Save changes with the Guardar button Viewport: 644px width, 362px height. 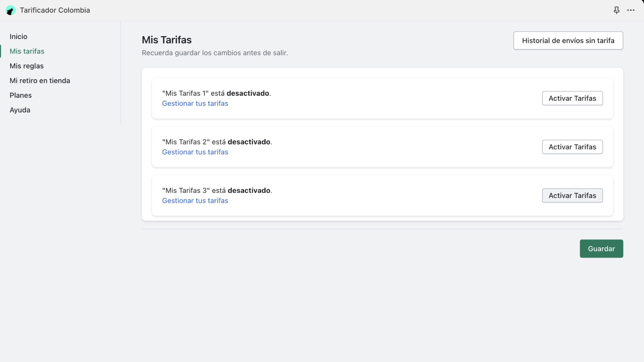click(x=601, y=249)
